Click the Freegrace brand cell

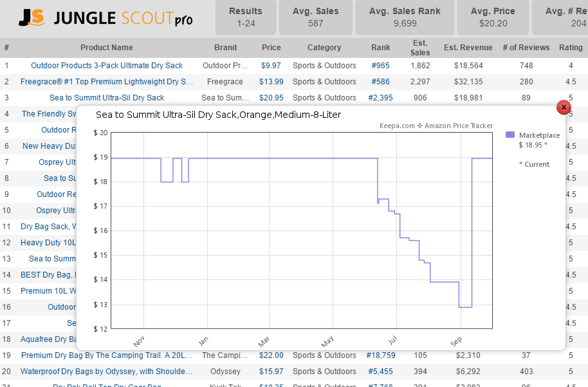click(225, 82)
